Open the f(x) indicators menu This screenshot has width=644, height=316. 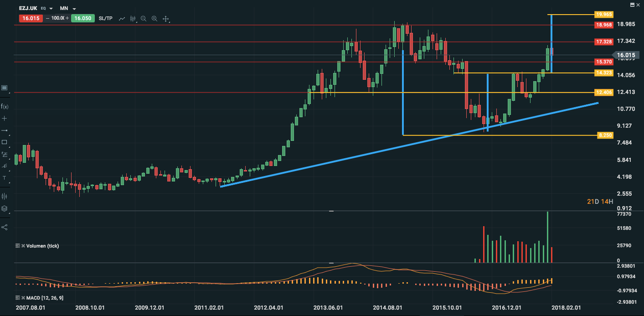(x=5, y=106)
